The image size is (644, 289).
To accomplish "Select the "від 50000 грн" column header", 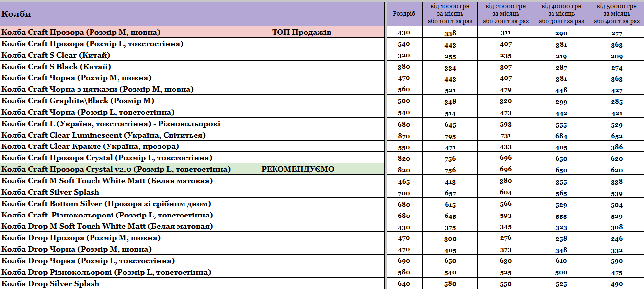I will 617,14.
